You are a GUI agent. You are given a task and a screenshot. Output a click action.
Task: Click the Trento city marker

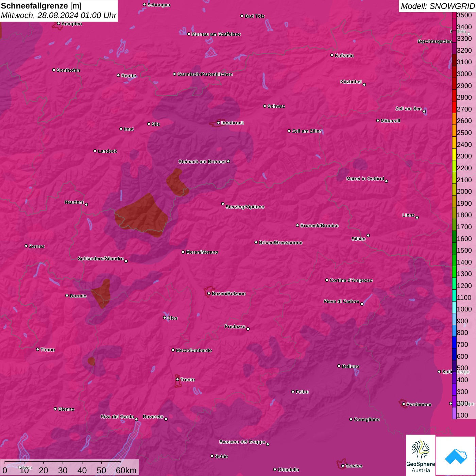[x=177, y=379]
